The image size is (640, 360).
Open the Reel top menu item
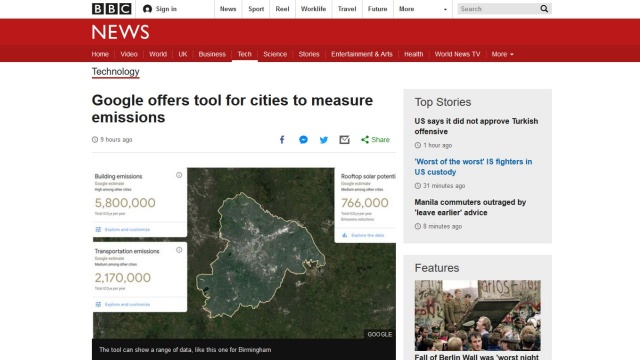(x=282, y=9)
